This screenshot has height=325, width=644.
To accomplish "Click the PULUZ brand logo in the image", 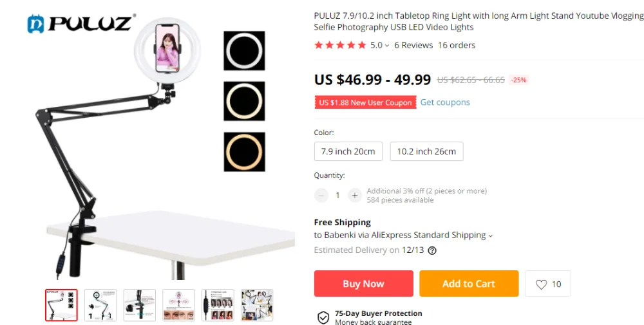I will pyautogui.click(x=80, y=23).
